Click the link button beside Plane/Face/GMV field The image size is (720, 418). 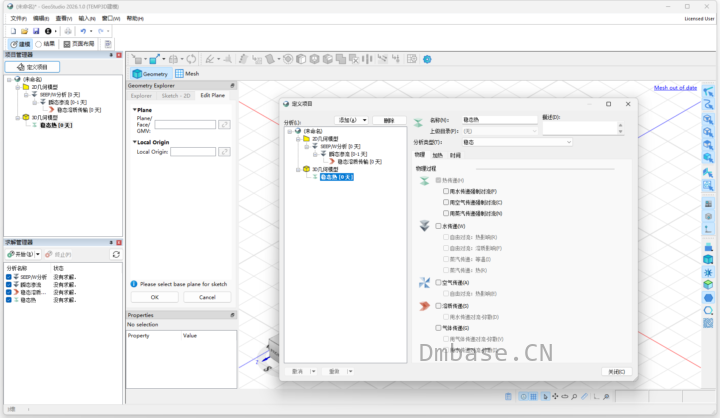[x=224, y=124]
